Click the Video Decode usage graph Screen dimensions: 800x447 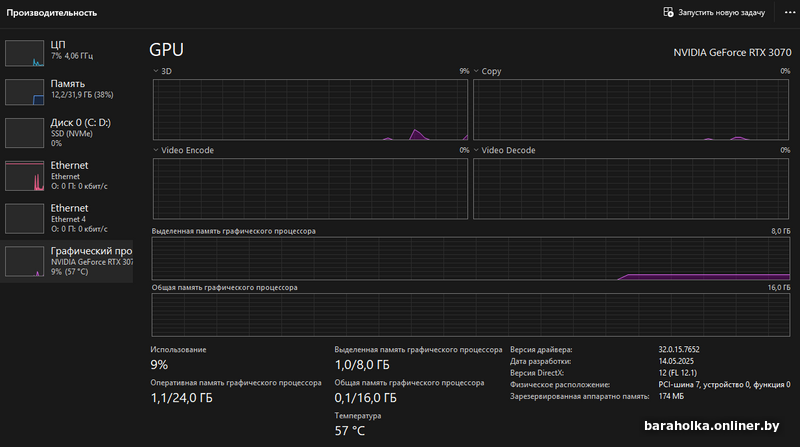click(631, 189)
